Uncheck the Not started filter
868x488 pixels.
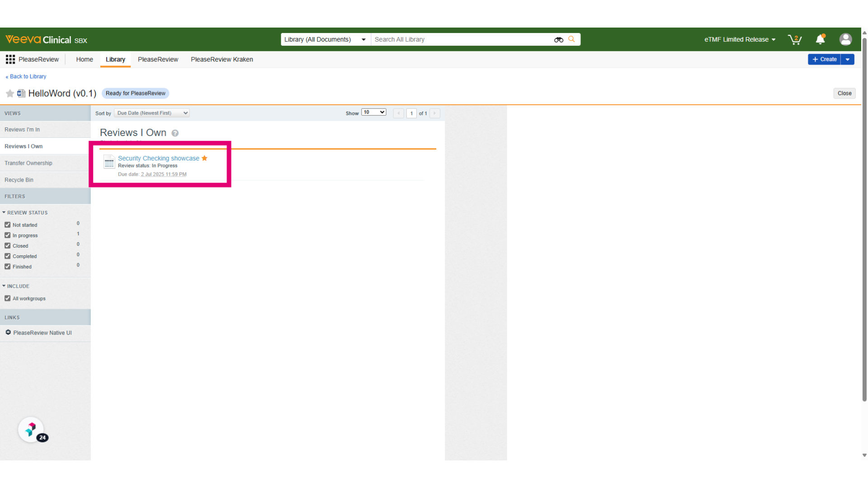pos(8,225)
